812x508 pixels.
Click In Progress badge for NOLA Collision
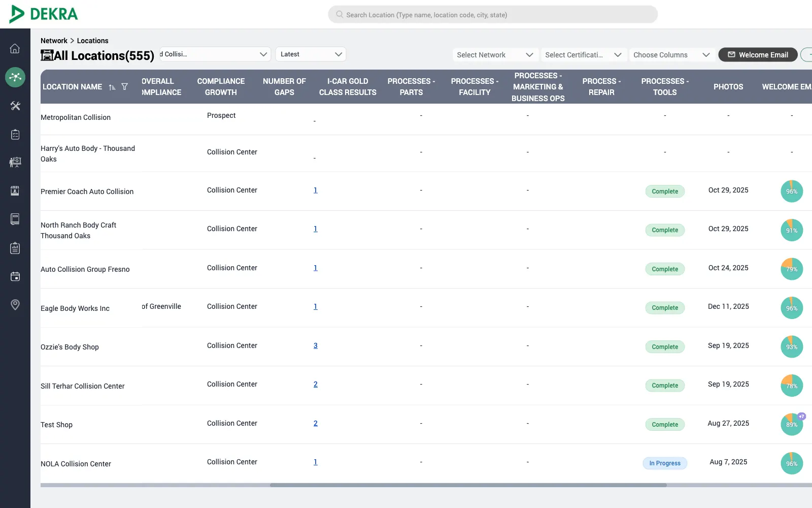pos(665,463)
